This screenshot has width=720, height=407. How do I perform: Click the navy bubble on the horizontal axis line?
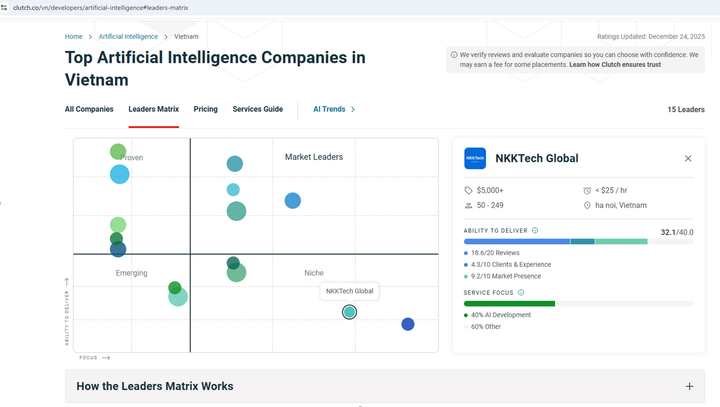pos(118,250)
